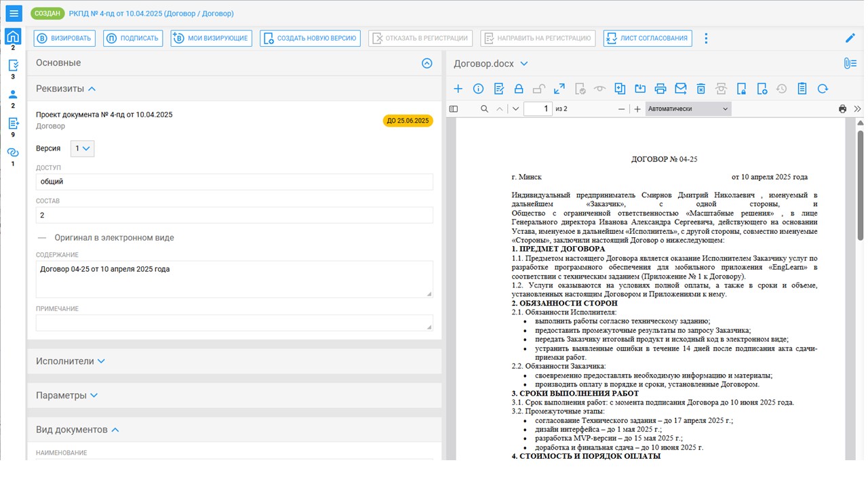Open the hamburger main menu
Image resolution: width=868 pixels, height=488 pixels.
point(14,14)
